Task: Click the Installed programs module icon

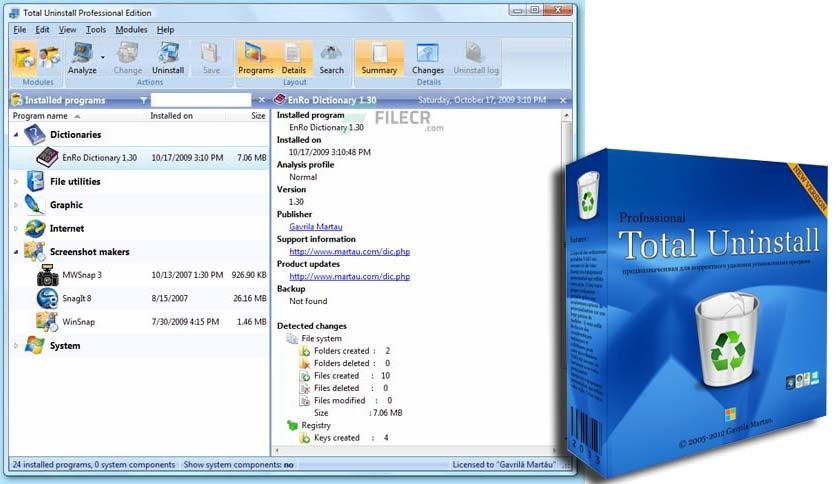Action: (x=25, y=58)
